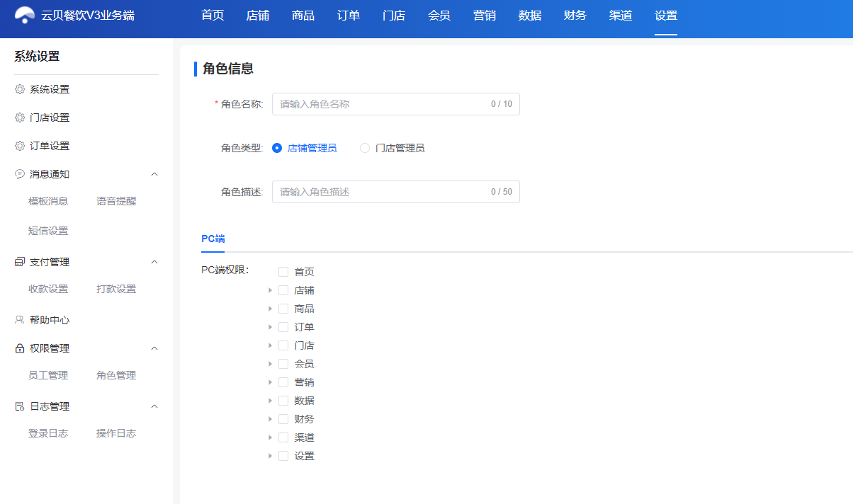Expand the 商品 permission tree node
This screenshot has height=504, width=853.
pos(270,309)
